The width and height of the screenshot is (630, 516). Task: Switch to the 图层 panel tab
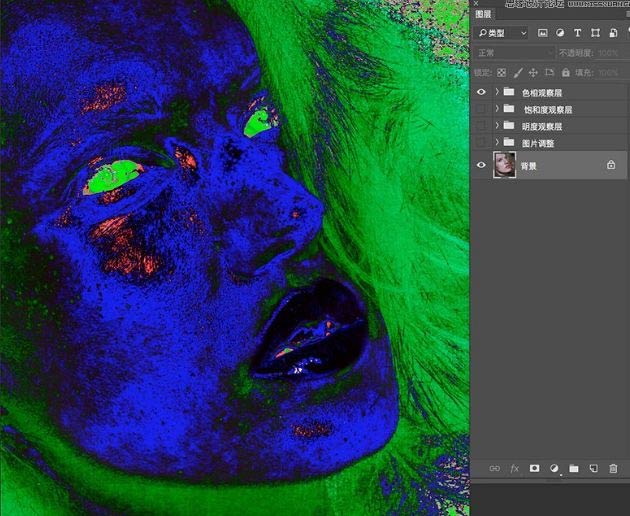click(x=483, y=15)
